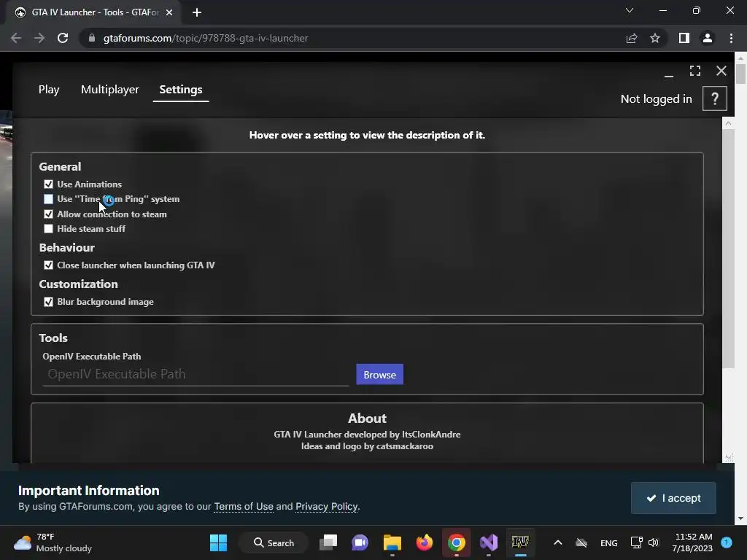This screenshot has height=560, width=747.
Task: Switch to the Play tab
Action: pos(49,90)
